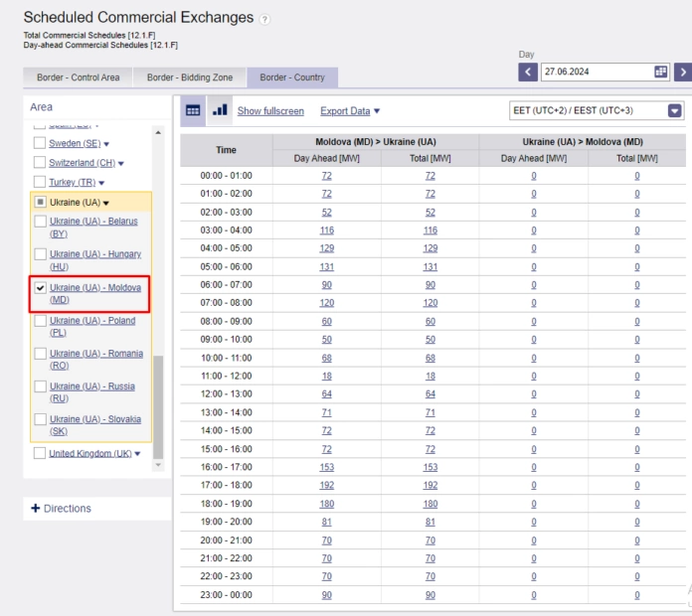Click the Area list scroll-up arrow
Screen dimensions: 692x616
(158, 132)
